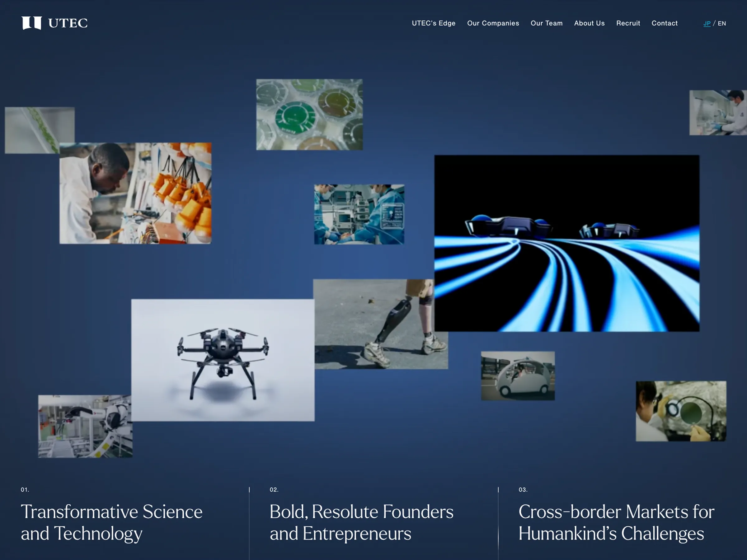Click the wafer inspection photo
This screenshot has height=560, width=747.
(680, 411)
